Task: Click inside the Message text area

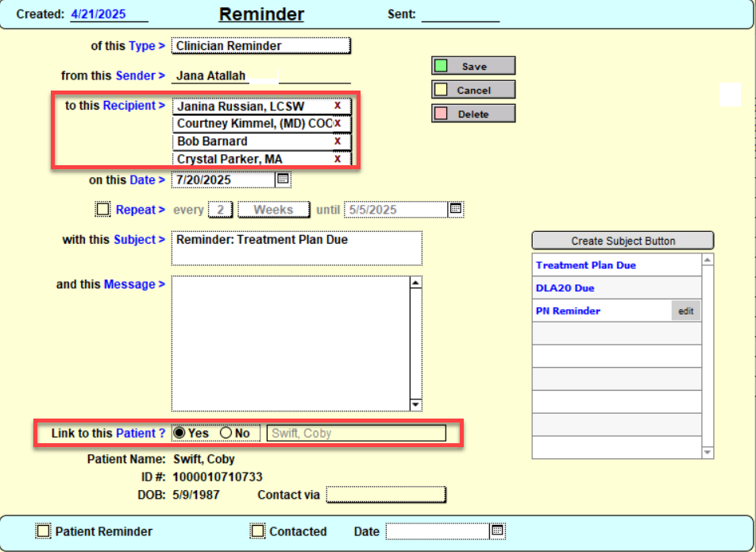Action: tap(290, 343)
